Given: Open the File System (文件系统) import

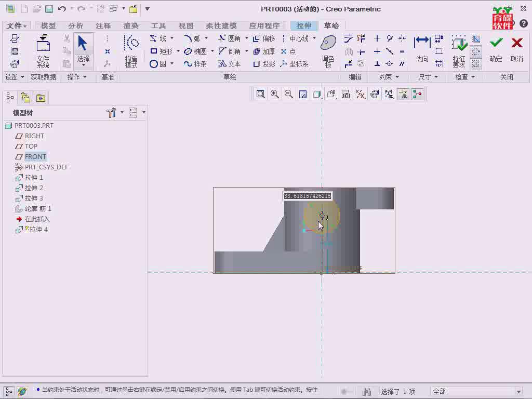Looking at the screenshot, I should pyautogui.click(x=43, y=51).
